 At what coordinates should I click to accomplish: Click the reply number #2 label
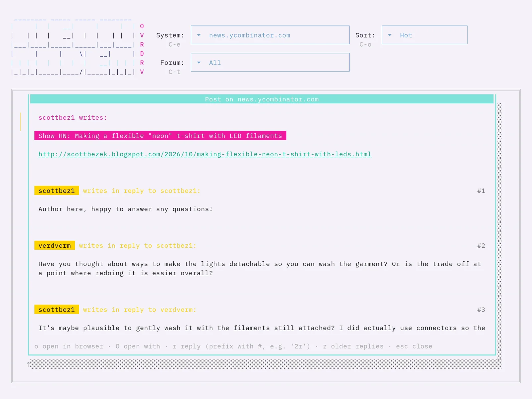point(481,245)
